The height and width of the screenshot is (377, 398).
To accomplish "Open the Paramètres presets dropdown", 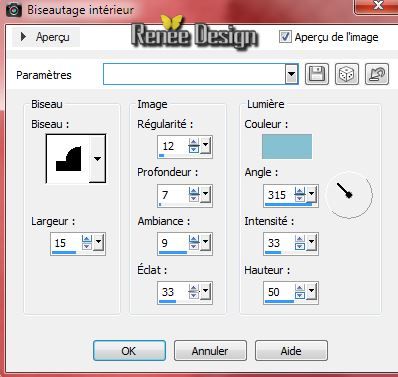I will tap(291, 74).
